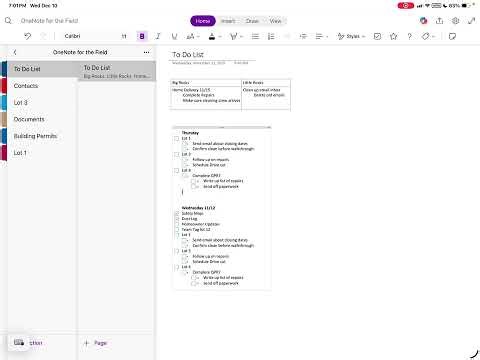The image size is (480, 360).
Task: Tap the Wi-Fi status icon
Action: (x=427, y=6)
